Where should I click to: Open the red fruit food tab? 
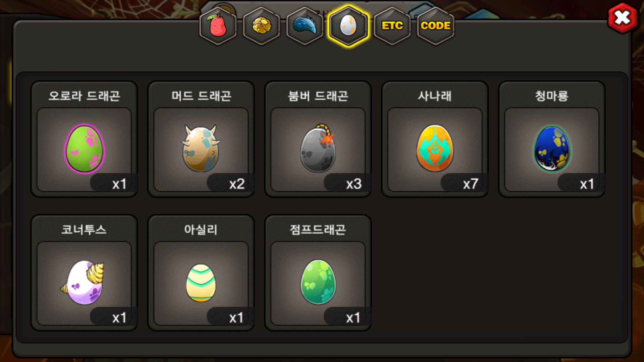tap(218, 25)
